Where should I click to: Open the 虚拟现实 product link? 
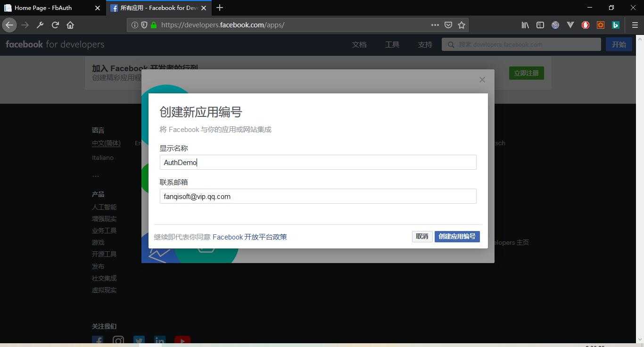tap(104, 290)
